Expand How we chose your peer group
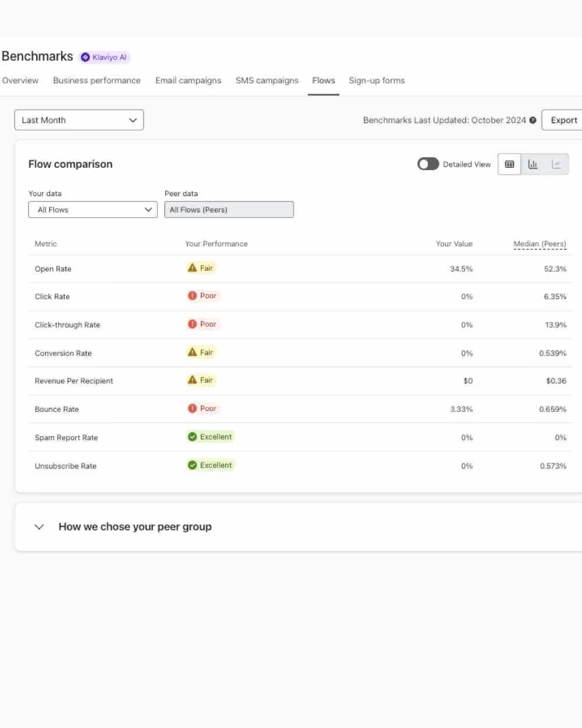Screen dimensions: 582x728 (39, 527)
